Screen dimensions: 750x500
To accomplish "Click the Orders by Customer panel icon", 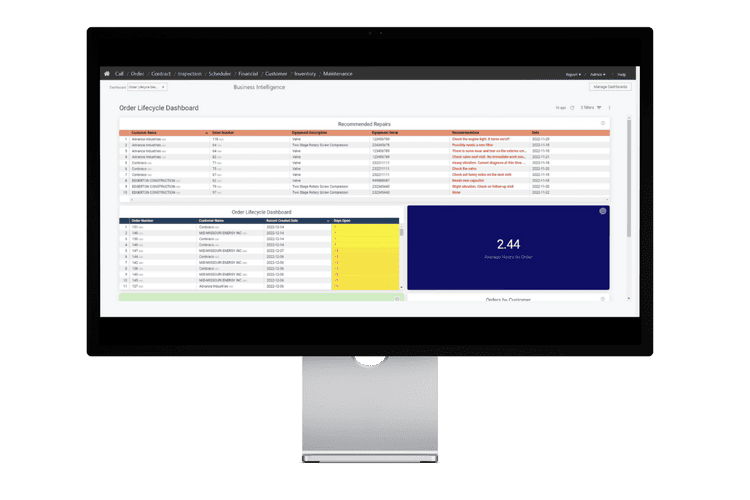I will pyautogui.click(x=603, y=299).
